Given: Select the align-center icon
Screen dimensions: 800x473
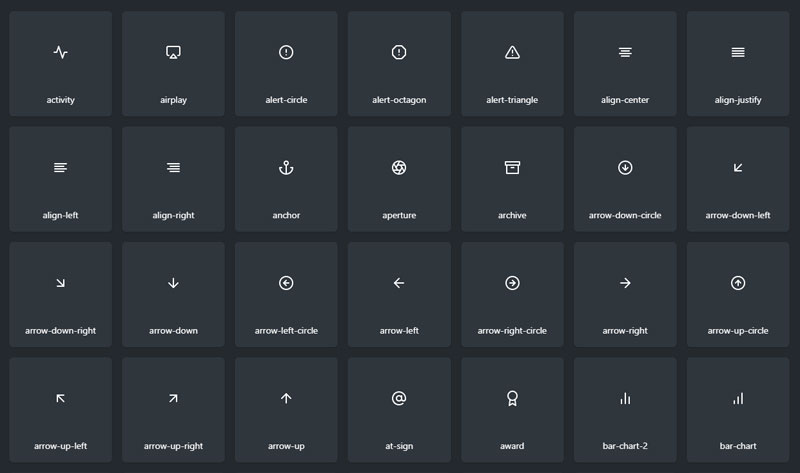Looking at the screenshot, I should pos(625,52).
